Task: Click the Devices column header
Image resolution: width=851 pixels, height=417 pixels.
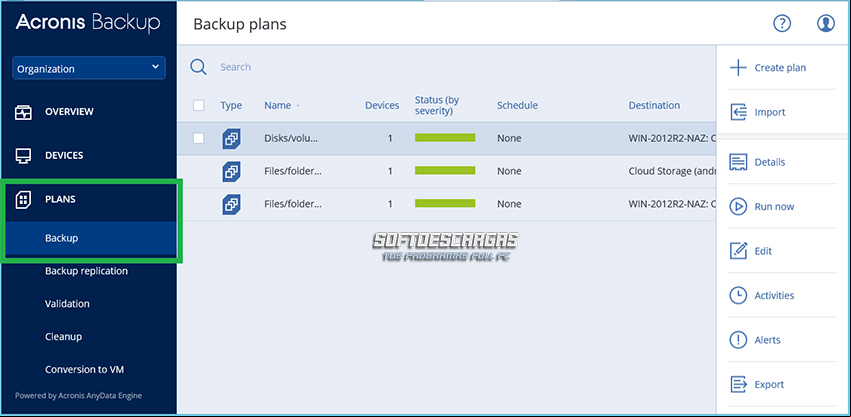Action: 382,105
